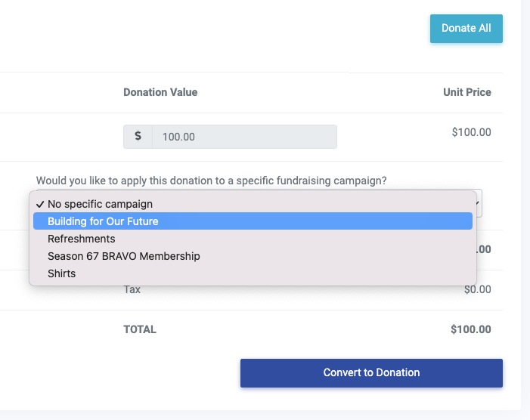The width and height of the screenshot is (530, 420).
Task: Choose the Shirts campaign option
Action: tap(62, 273)
